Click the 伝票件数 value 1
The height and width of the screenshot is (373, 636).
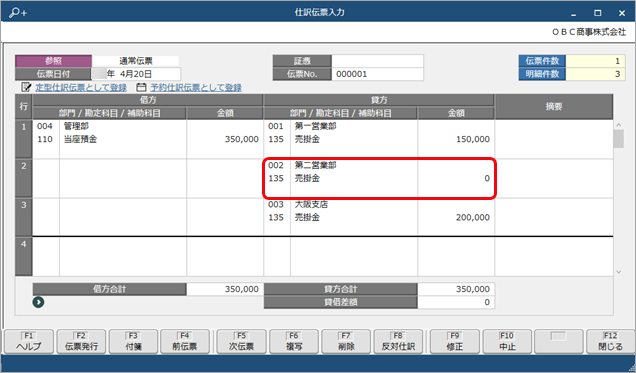(595, 61)
